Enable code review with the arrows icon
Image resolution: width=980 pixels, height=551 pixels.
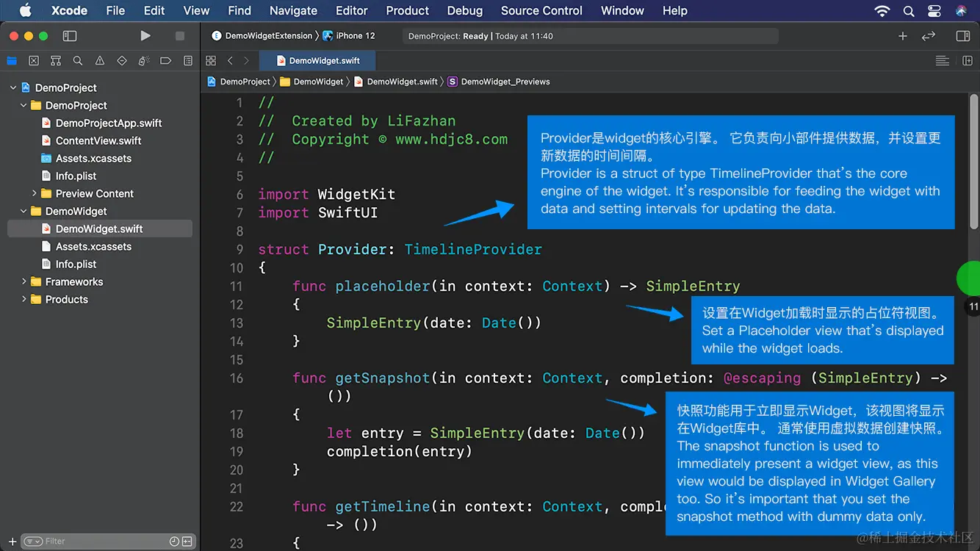pos(929,35)
